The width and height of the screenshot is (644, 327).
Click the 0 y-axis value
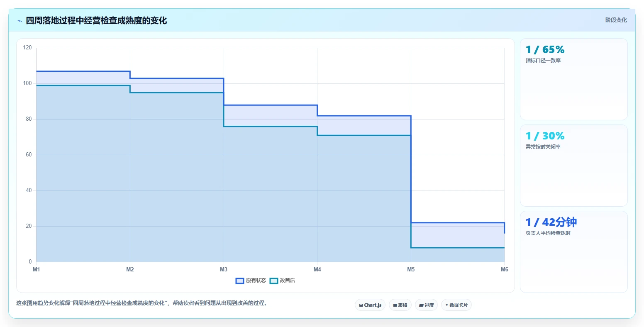click(x=30, y=262)
